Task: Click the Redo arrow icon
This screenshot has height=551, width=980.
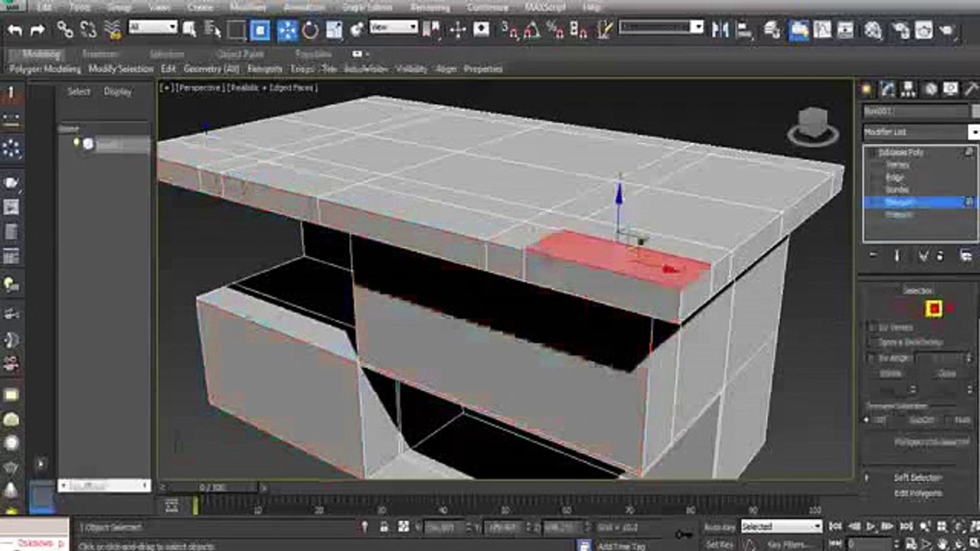Action: (x=38, y=30)
